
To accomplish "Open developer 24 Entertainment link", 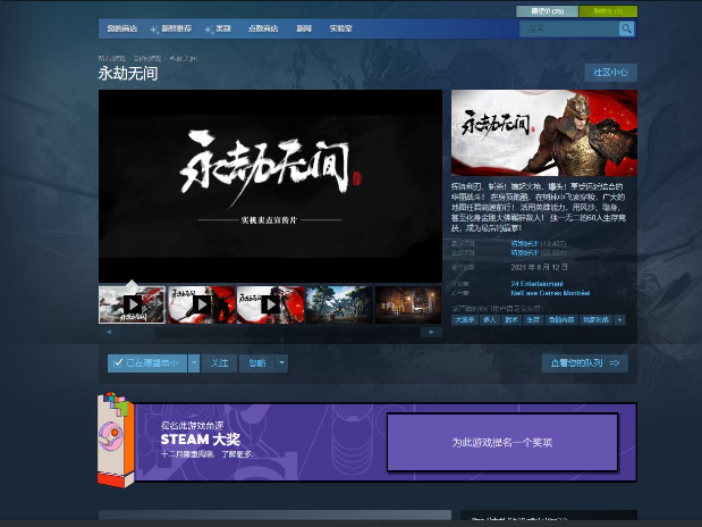I will (x=537, y=284).
